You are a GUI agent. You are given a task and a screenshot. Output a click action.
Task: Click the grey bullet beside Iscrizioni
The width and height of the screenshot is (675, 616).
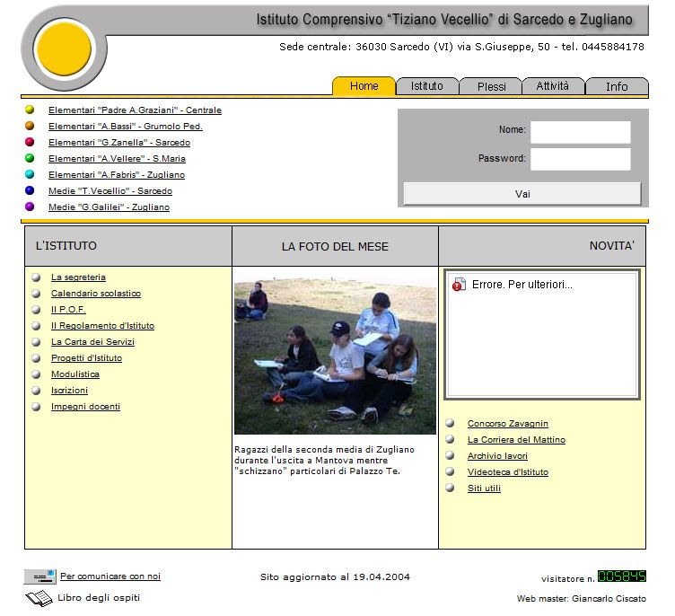click(x=36, y=391)
